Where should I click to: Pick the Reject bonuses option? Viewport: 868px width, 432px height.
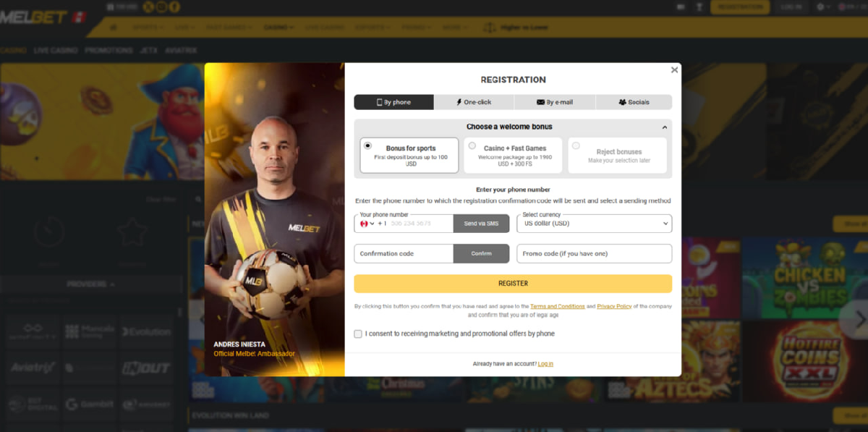(x=617, y=156)
